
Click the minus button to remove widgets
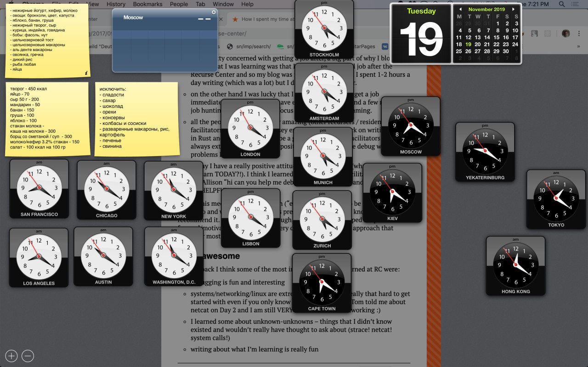(x=28, y=356)
